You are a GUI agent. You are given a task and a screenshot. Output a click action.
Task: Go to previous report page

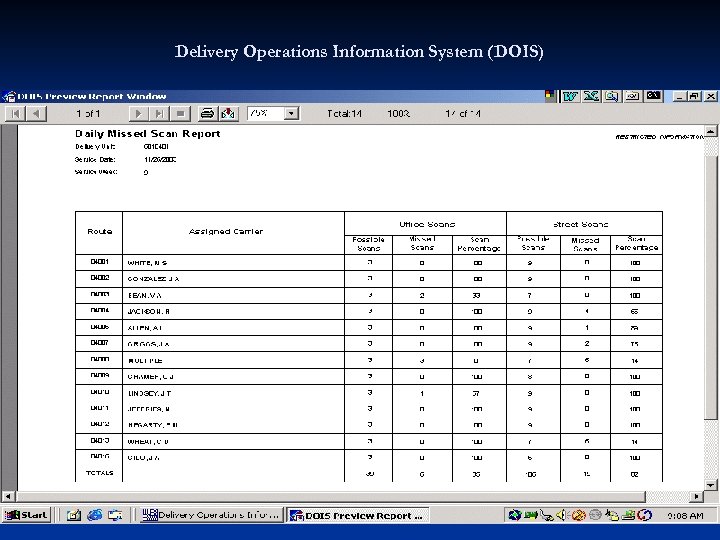36,113
